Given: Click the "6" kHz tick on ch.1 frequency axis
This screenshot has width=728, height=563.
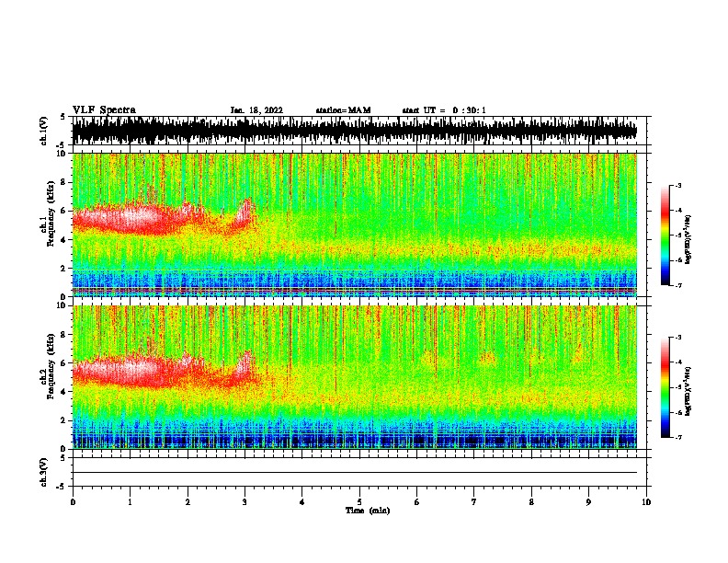Looking at the screenshot, I should pos(64,211).
